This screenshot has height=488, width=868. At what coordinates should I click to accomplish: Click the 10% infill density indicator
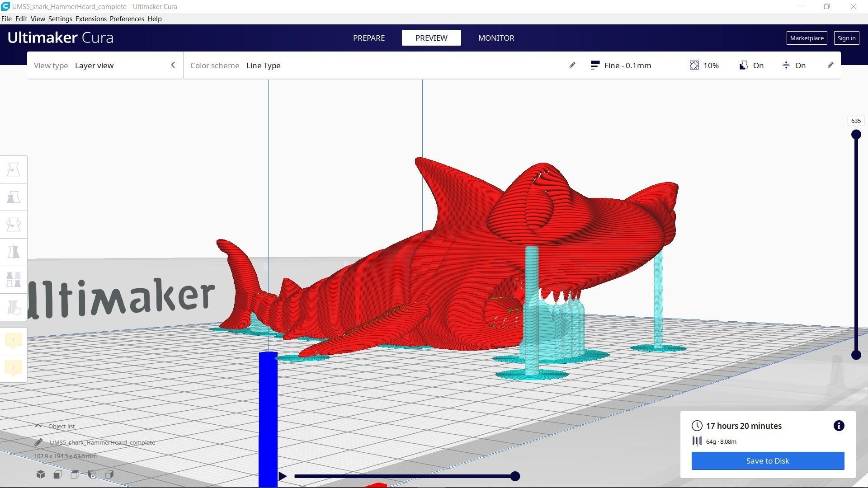click(704, 66)
